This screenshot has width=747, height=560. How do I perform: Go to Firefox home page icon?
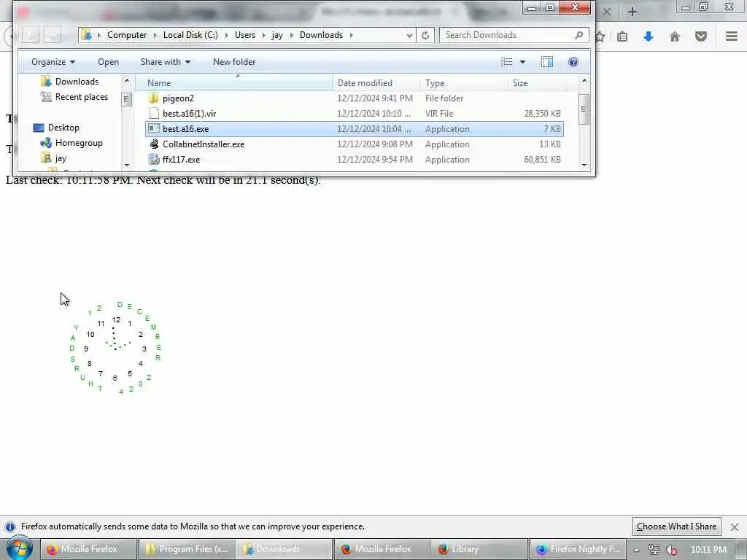pos(675,36)
